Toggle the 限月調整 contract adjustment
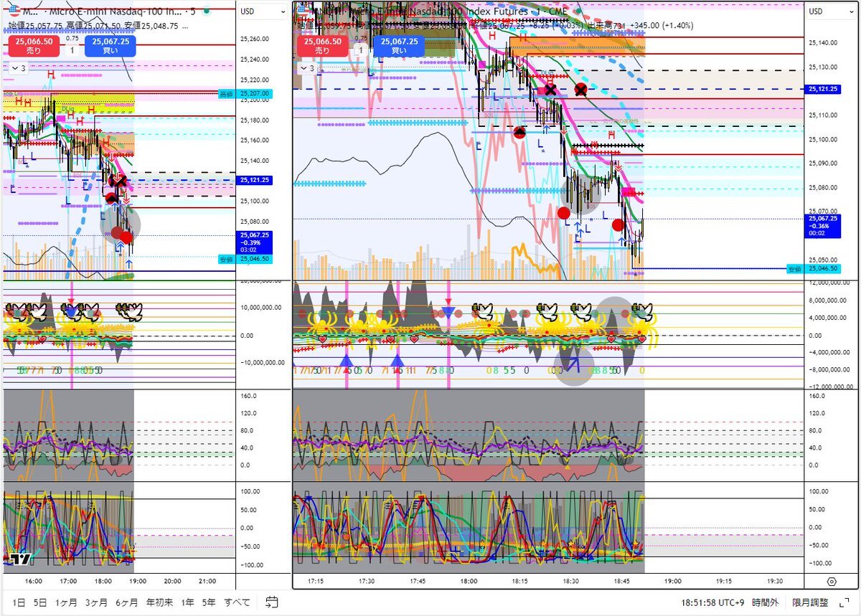The width and height of the screenshot is (861, 616). 809,602
